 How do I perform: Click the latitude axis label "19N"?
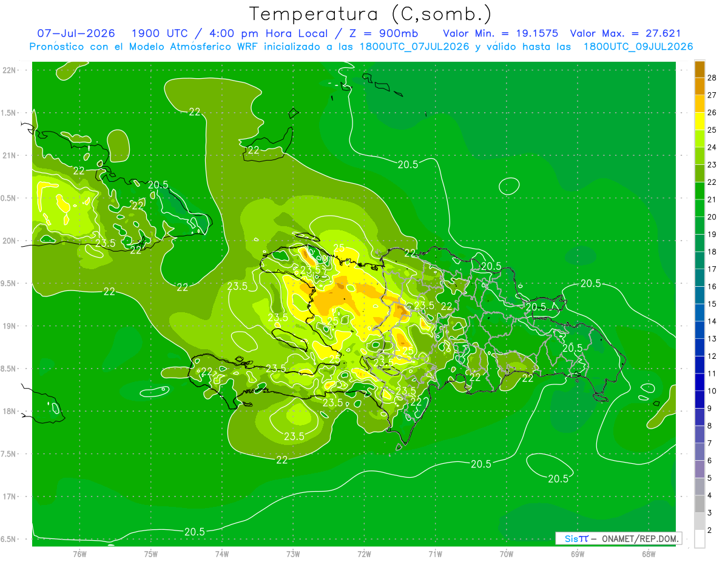(10, 326)
